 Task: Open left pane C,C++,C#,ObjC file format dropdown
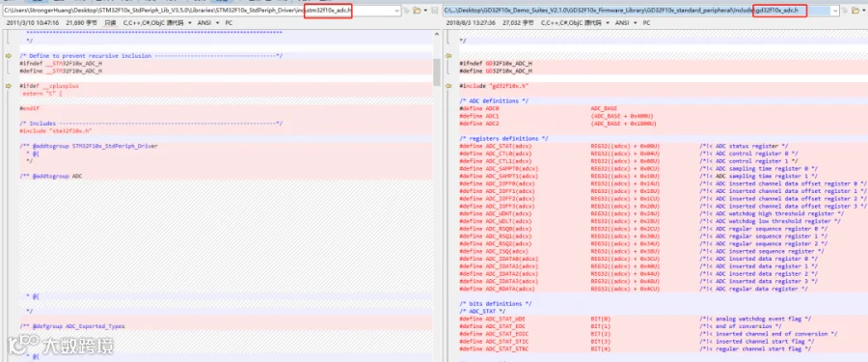click(x=157, y=23)
